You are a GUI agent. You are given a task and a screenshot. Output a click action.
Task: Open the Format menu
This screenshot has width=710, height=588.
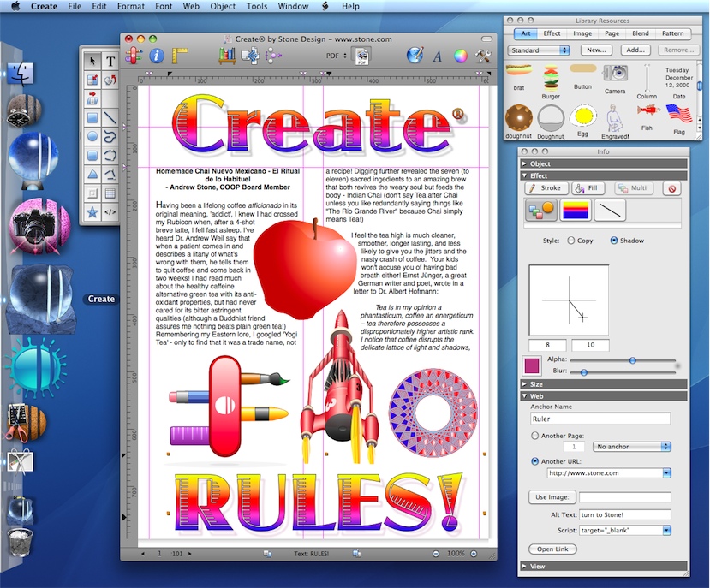(x=130, y=6)
